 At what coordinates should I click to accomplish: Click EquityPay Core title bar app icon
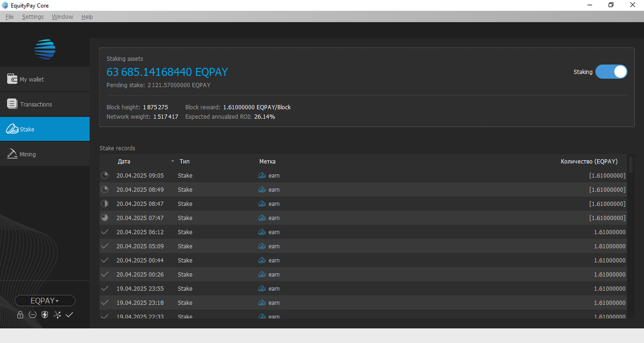[x=5, y=5]
